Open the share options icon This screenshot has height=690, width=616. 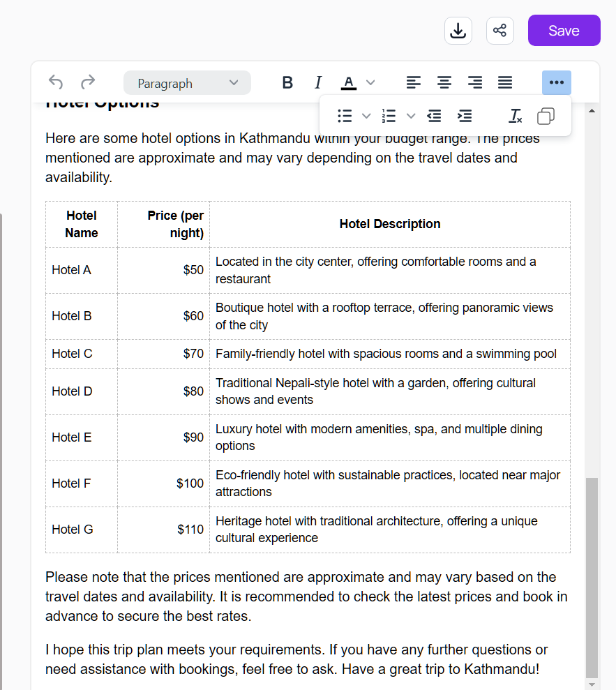499,31
